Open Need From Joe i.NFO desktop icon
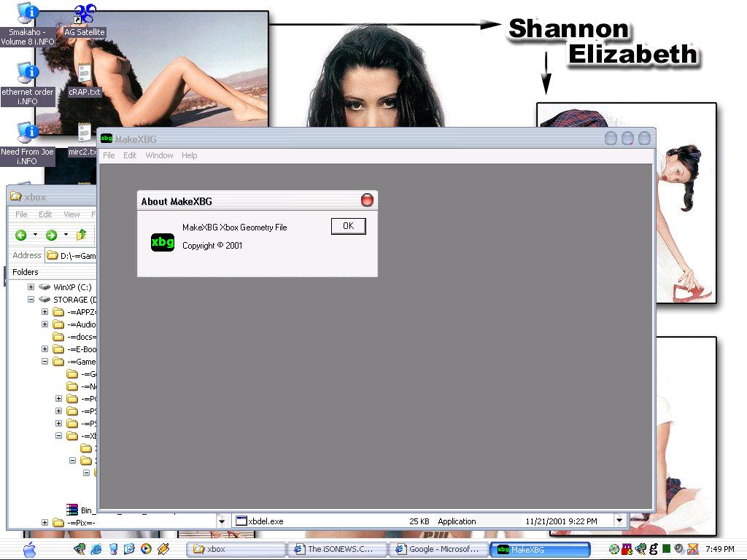The height and width of the screenshot is (560, 747). (27, 144)
